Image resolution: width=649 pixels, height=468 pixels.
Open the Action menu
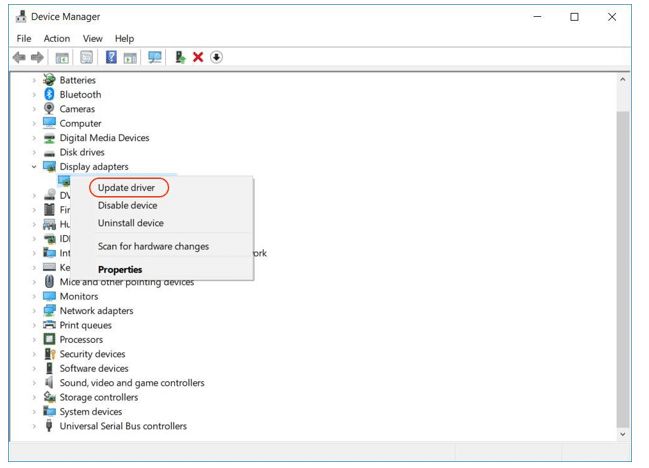pyautogui.click(x=57, y=39)
